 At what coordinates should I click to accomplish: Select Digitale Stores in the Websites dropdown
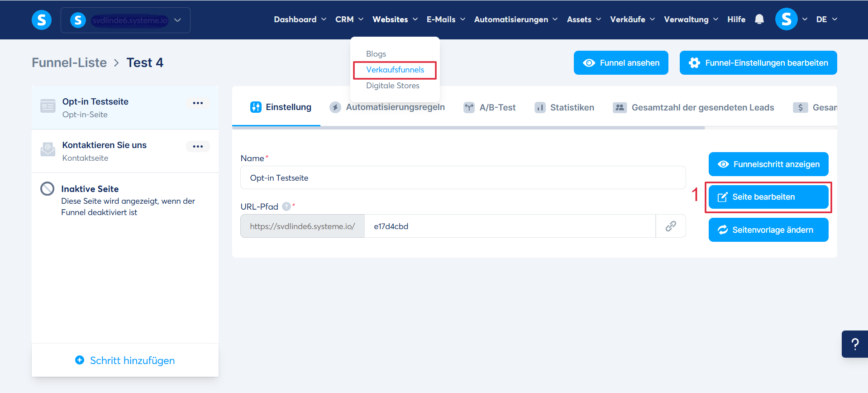pos(392,86)
